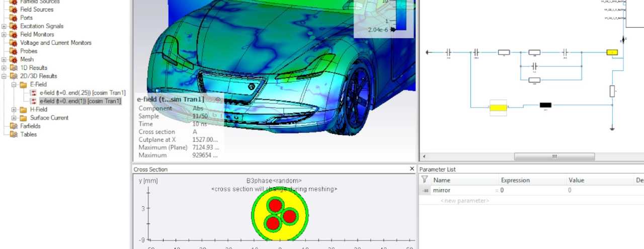This screenshot has width=644, height=249.
Task: Collapse the e-field info overlay chevron
Action: click(x=218, y=100)
